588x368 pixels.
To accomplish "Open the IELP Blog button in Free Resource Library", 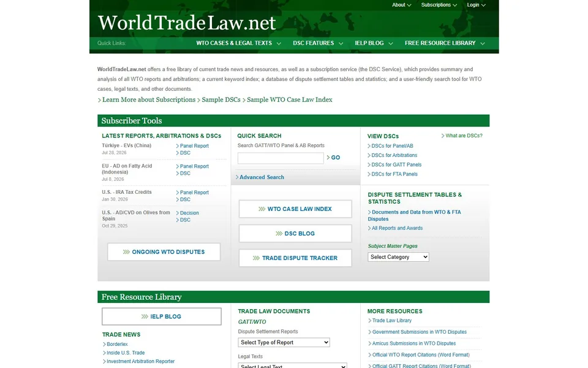I will [x=162, y=316].
